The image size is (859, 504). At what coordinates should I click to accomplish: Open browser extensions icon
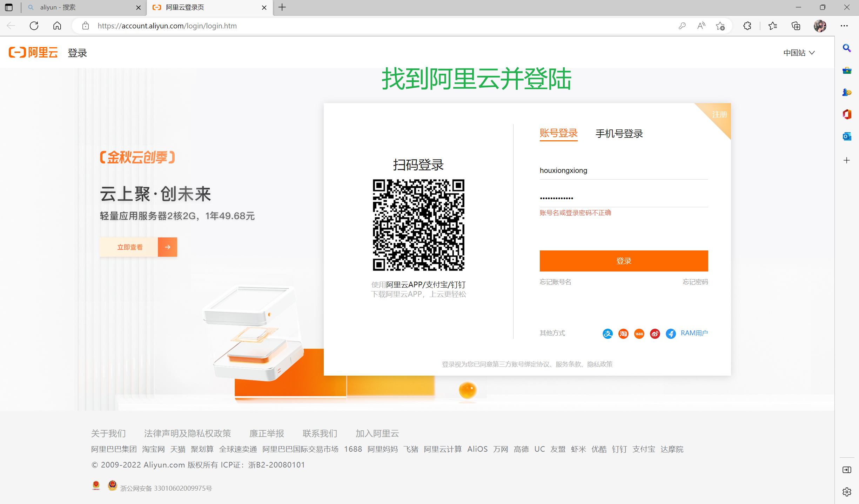747,26
